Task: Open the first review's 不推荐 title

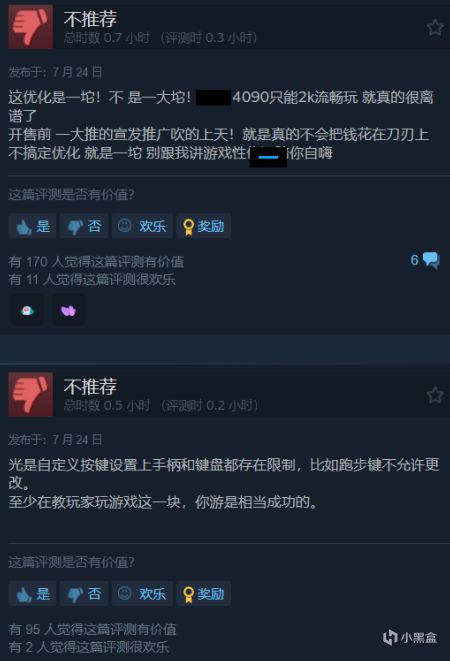Action: pyautogui.click(x=90, y=19)
